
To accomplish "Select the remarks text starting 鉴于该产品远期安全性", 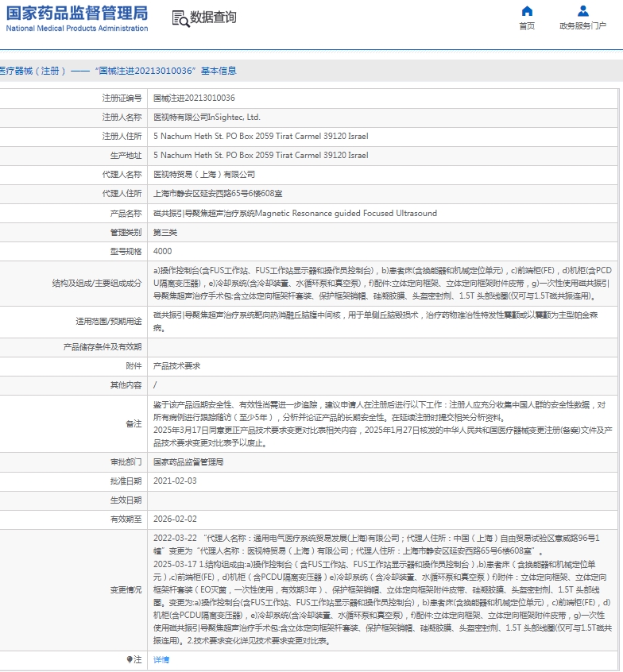I will pyautogui.click(x=382, y=423).
